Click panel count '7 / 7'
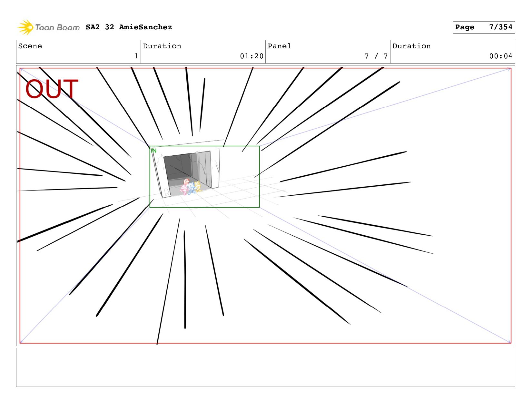This screenshot has height=411, width=532. (x=376, y=56)
